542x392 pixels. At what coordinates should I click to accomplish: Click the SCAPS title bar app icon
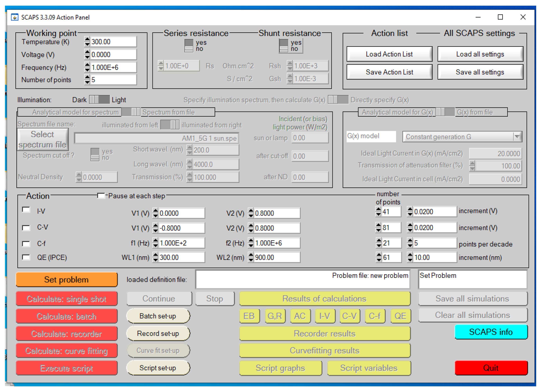point(15,17)
